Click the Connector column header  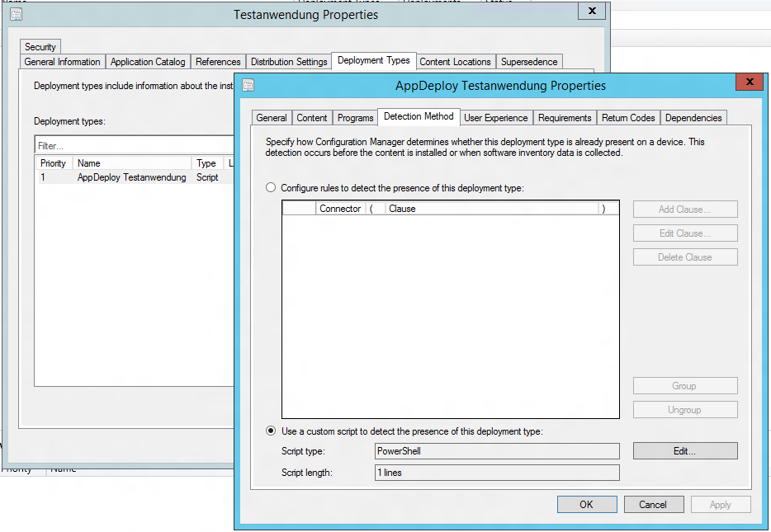pyautogui.click(x=340, y=209)
